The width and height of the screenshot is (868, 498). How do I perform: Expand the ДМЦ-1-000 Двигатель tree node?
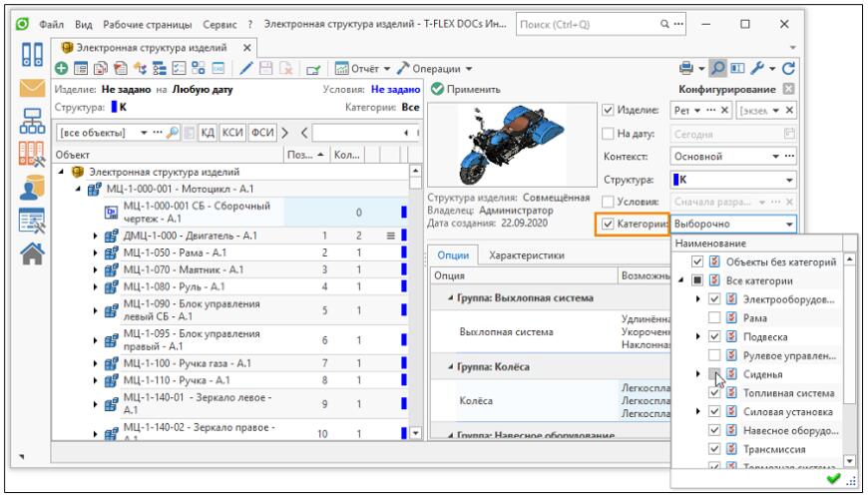pos(95,236)
